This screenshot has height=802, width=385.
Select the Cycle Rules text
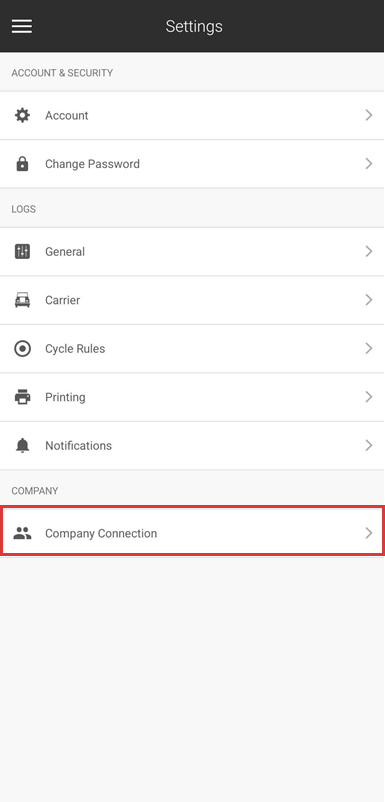[x=75, y=349]
